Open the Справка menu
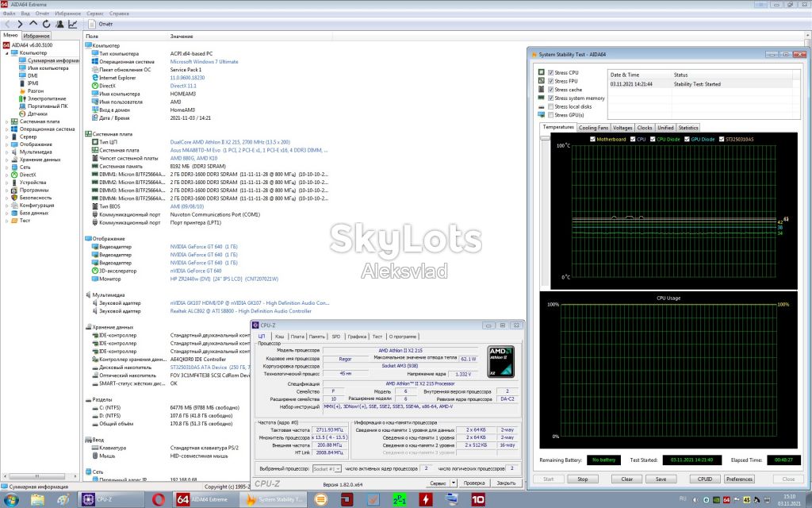Viewport: 812px width, 508px height. (119, 13)
